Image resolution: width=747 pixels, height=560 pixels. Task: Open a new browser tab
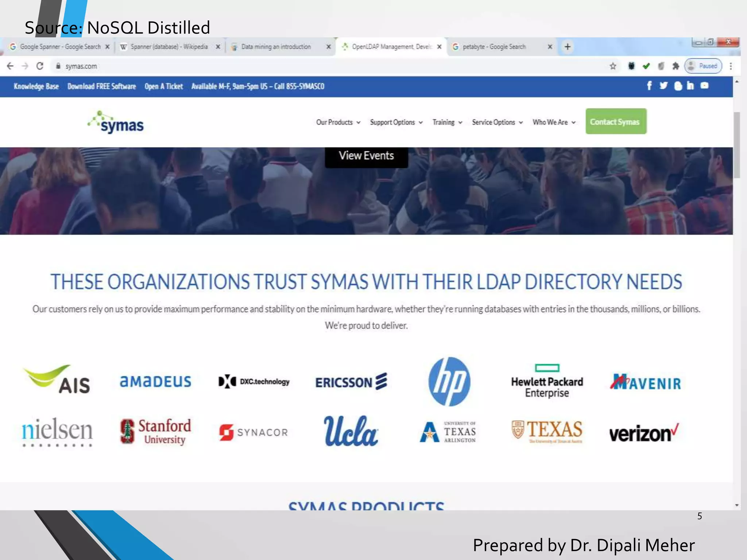(x=568, y=47)
